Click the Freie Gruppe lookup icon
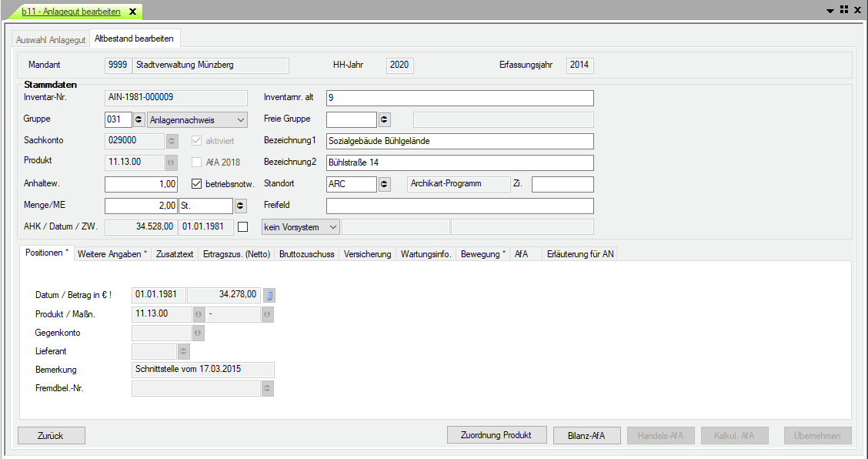Screen dimensions: 868x459 coord(384,119)
